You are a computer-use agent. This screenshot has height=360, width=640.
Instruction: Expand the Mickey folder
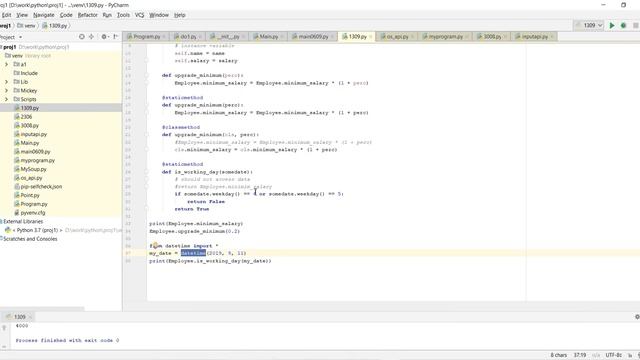pos(6,91)
